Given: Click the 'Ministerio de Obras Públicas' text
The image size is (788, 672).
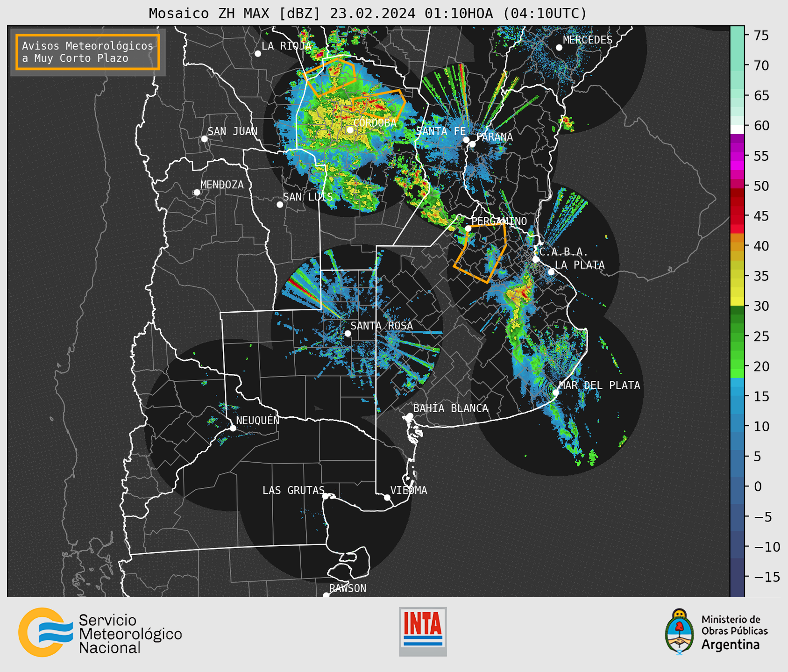Looking at the screenshot, I should 734,625.
